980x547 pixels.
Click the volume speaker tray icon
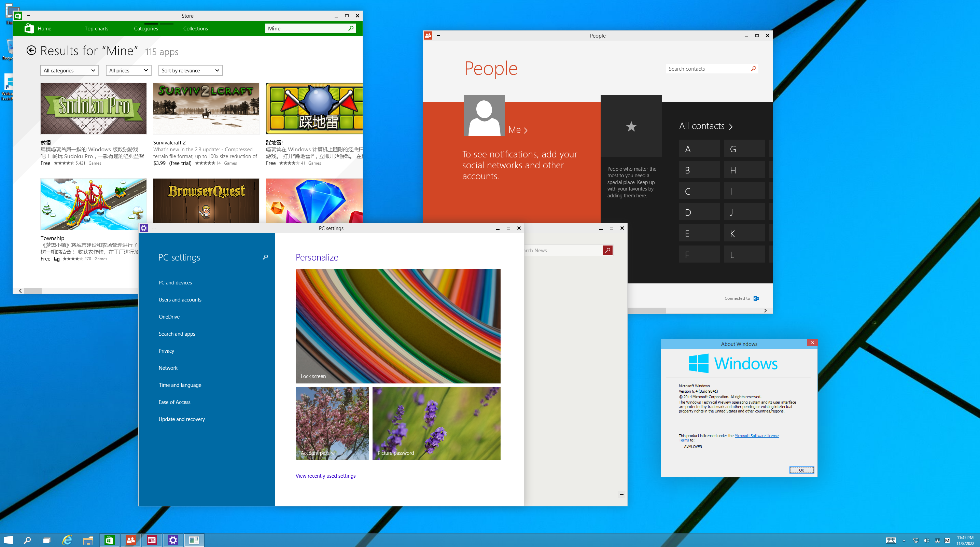pyautogui.click(x=927, y=540)
